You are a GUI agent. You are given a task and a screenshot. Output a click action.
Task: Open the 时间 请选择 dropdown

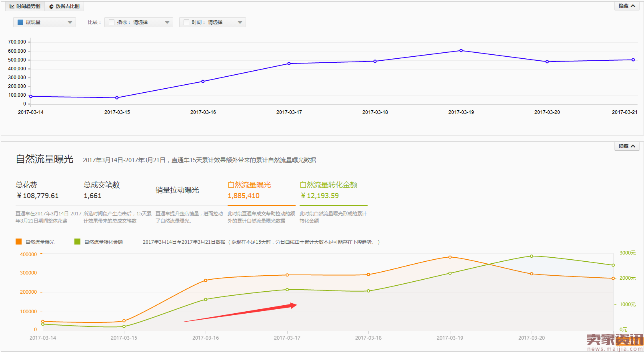pyautogui.click(x=212, y=22)
